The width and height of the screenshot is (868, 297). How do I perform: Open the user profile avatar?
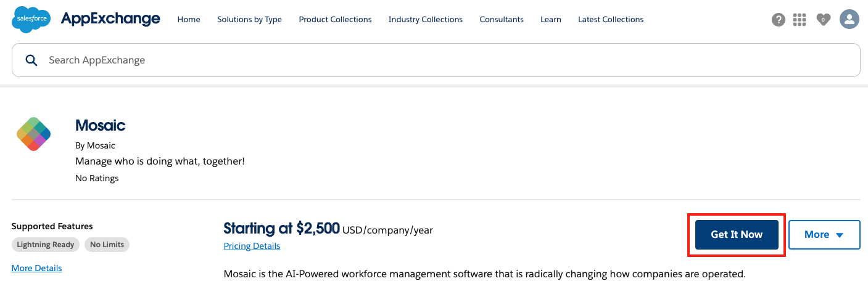849,19
